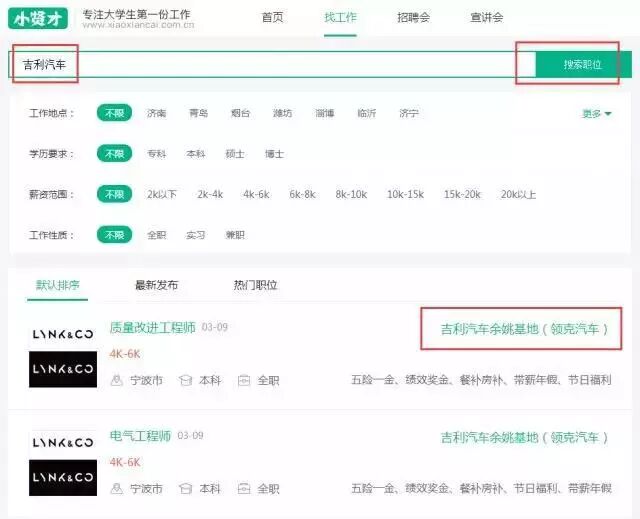Filter job type by 实习
The width and height of the screenshot is (640, 519).
[196, 235]
